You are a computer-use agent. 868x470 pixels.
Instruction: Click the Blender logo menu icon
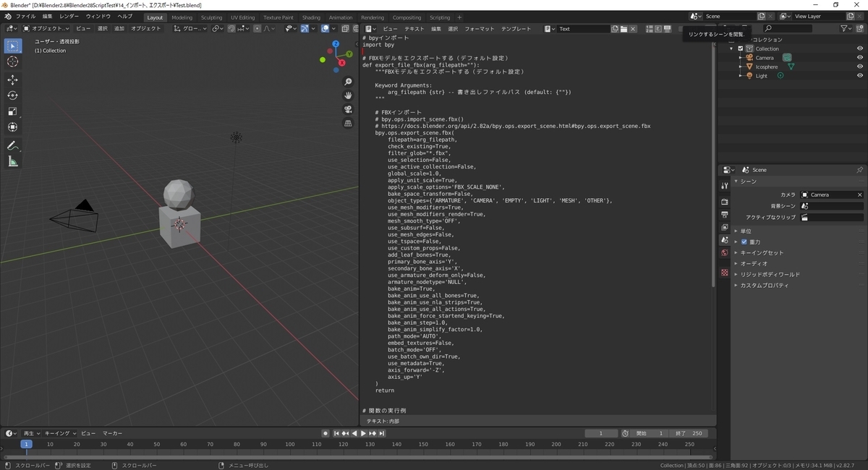pyautogui.click(x=7, y=16)
